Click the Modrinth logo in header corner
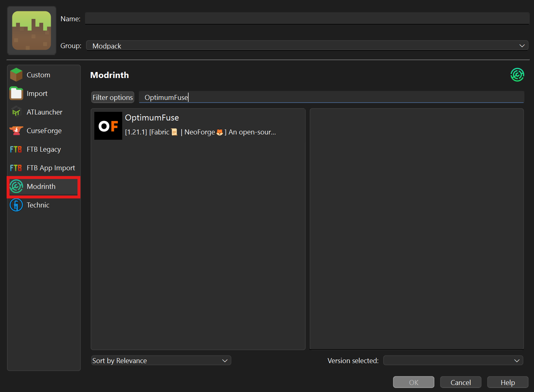The height and width of the screenshot is (392, 534). (x=517, y=75)
